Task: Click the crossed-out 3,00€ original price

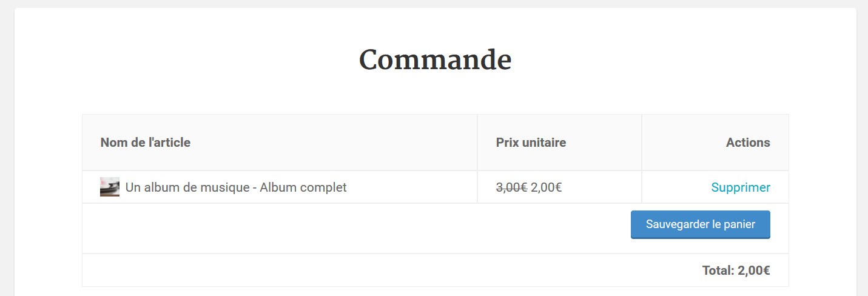Action: [x=511, y=187]
